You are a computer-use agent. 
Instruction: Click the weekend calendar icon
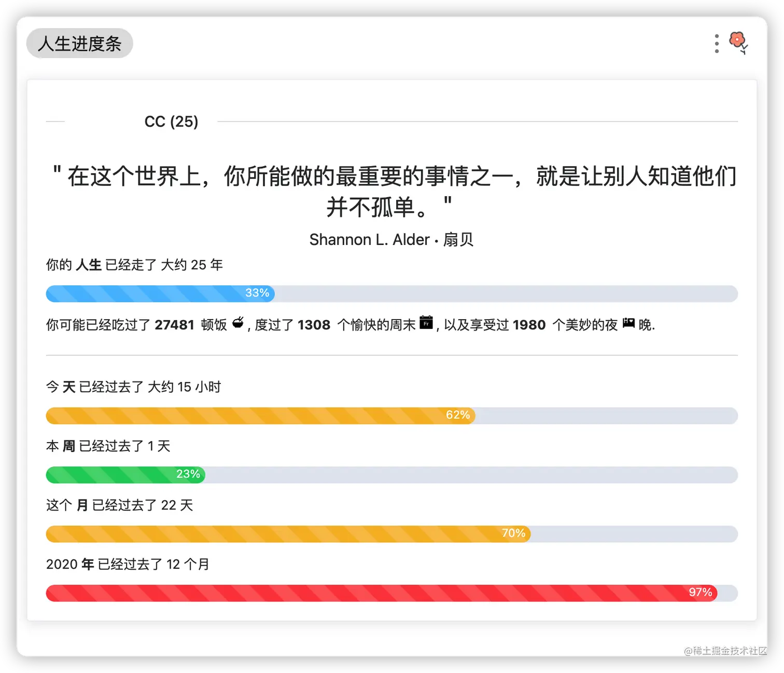point(426,322)
